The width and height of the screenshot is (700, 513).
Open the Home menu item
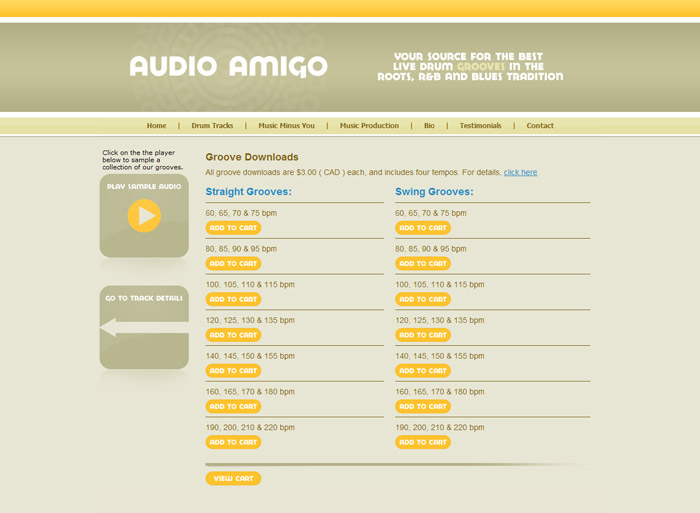pyautogui.click(x=156, y=125)
